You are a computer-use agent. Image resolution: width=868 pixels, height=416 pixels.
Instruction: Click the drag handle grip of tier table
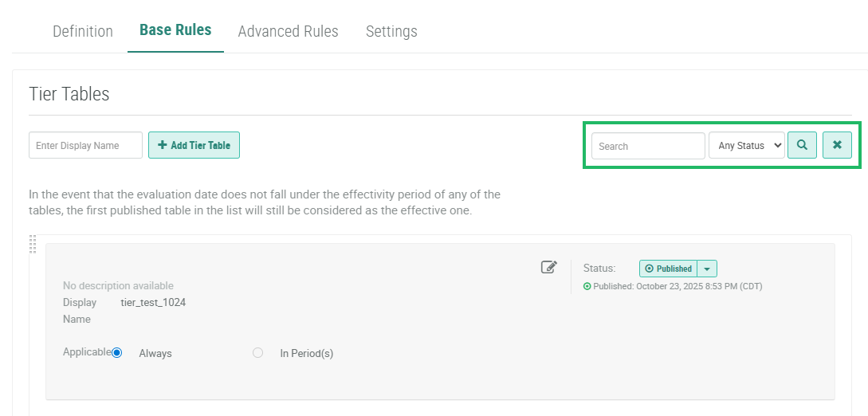(33, 244)
